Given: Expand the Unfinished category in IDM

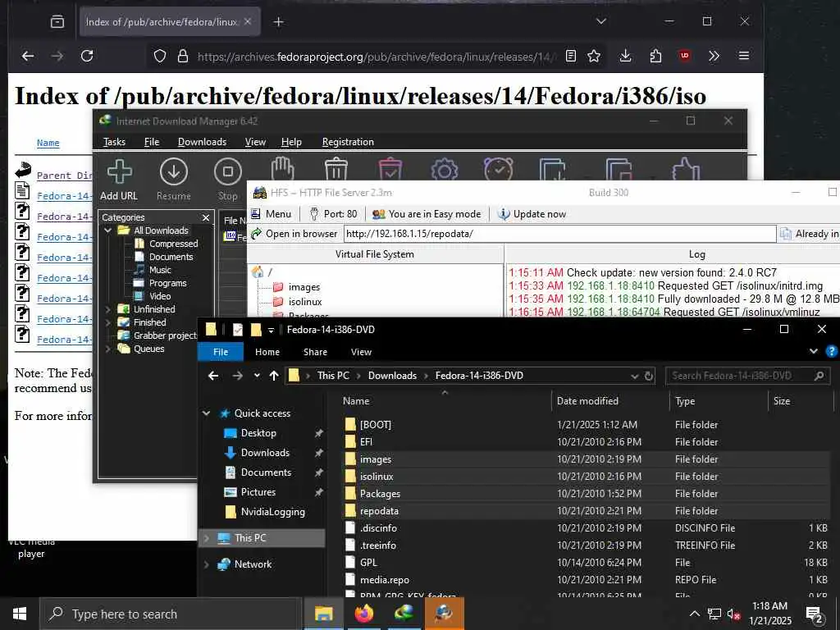Looking at the screenshot, I should (x=107, y=309).
